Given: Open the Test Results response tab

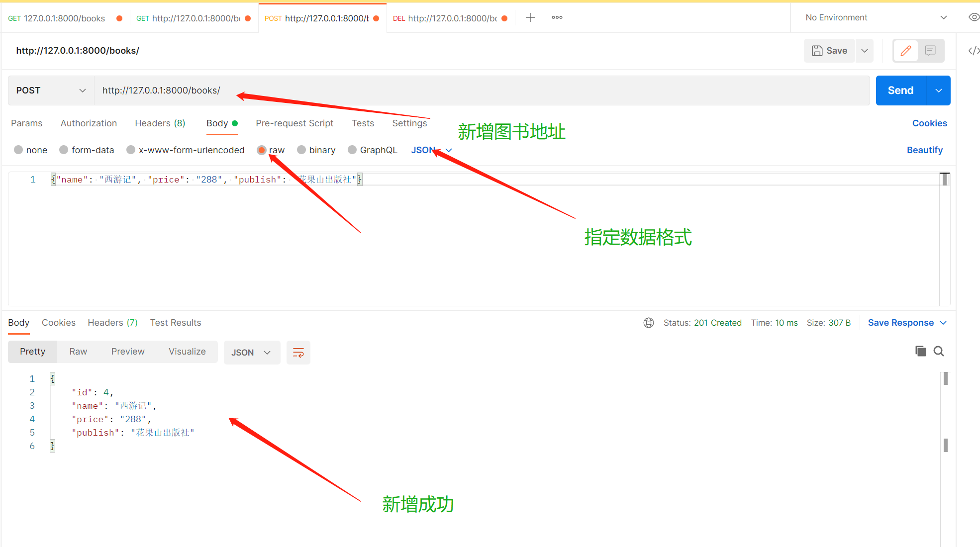Looking at the screenshot, I should click(x=176, y=323).
